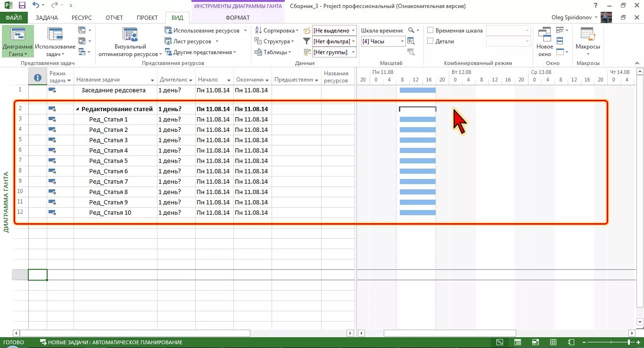Open the Gantt Chart view button
The width and height of the screenshot is (644, 348).
[x=17, y=42]
